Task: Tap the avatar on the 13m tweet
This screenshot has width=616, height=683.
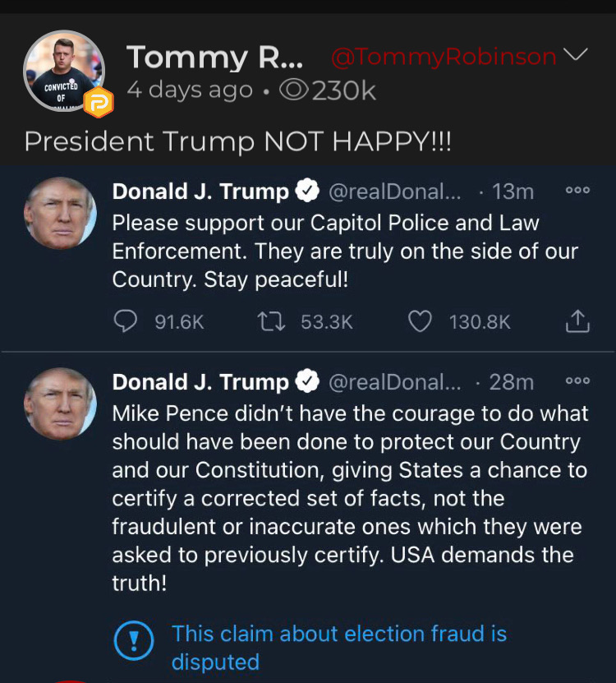Action: [x=61, y=213]
